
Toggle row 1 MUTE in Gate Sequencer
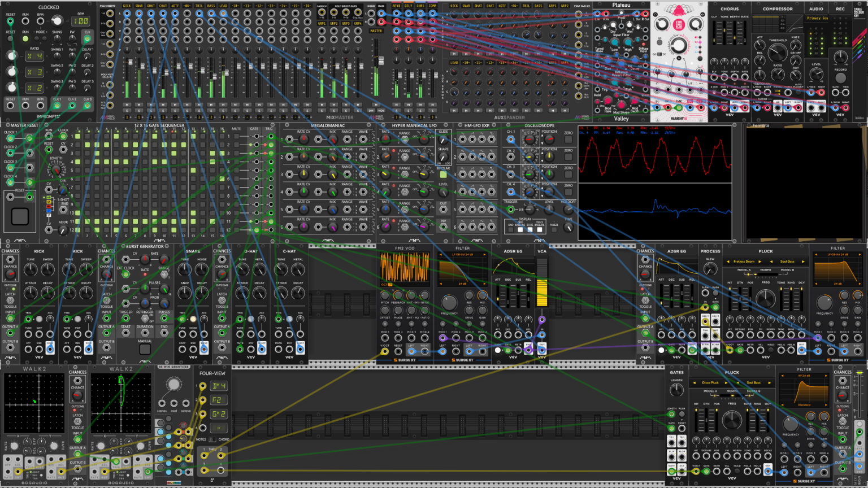[236, 136]
